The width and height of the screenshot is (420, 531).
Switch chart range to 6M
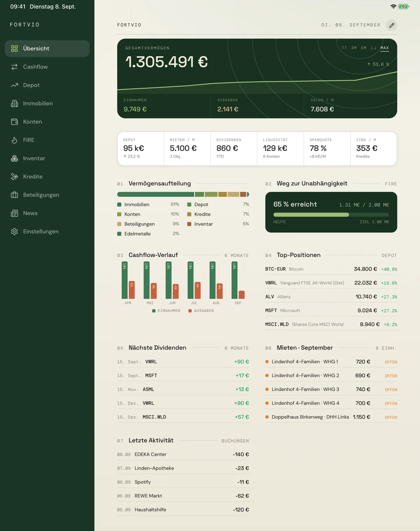pyautogui.click(x=364, y=48)
